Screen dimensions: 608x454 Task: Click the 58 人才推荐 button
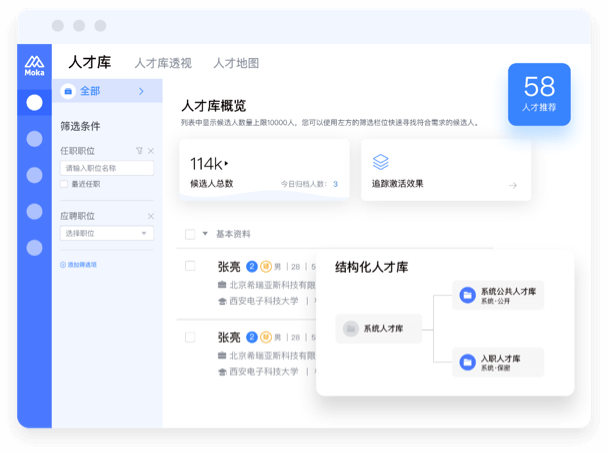tap(539, 94)
